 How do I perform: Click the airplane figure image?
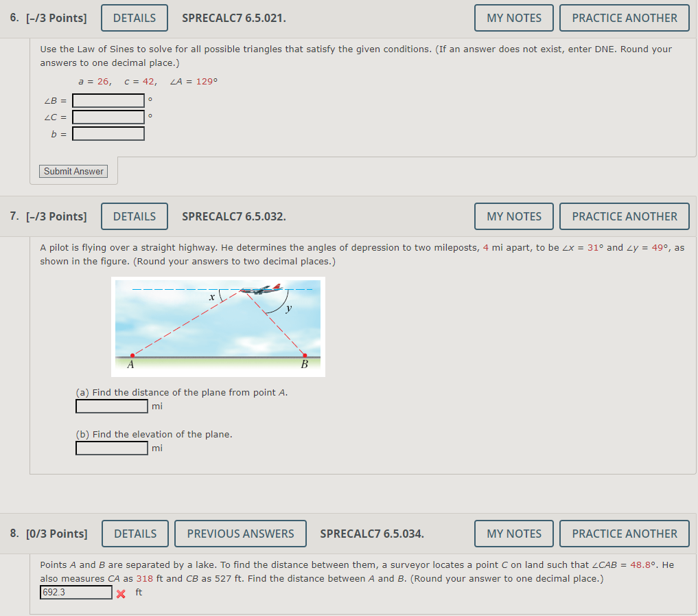[x=218, y=326]
